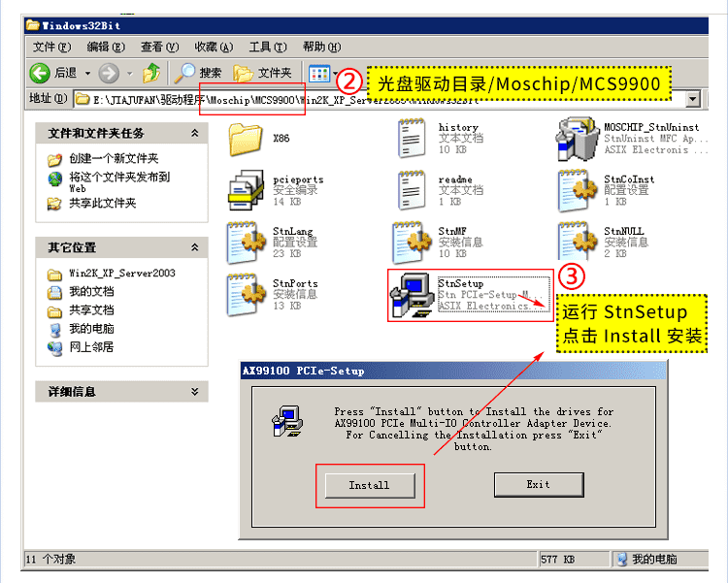The image size is (728, 583).
Task: Click the green Back arrow icon
Action: [x=40, y=73]
